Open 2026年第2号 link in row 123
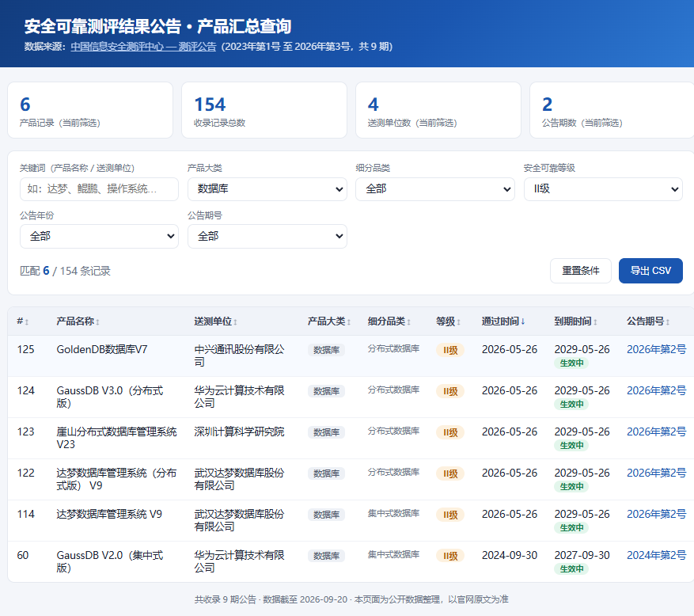The image size is (694, 616). point(656,432)
